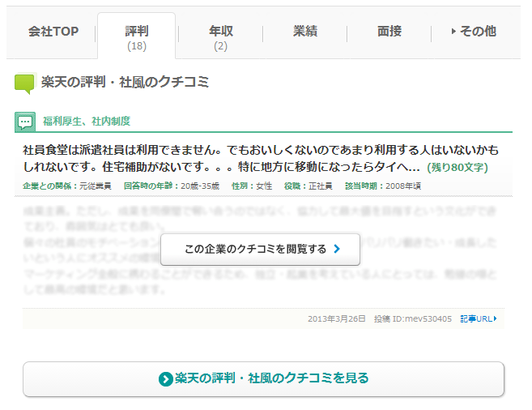This screenshot has height=410, width=532.
Task: Go to the 面接 tab
Action: click(x=389, y=32)
